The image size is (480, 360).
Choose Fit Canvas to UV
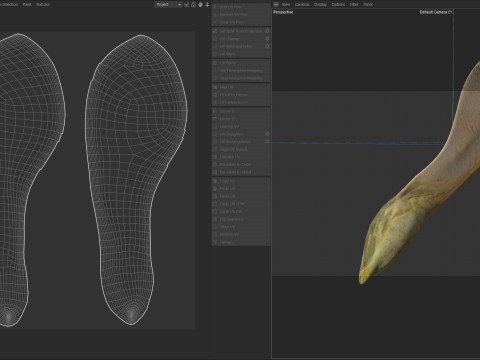pos(241,102)
